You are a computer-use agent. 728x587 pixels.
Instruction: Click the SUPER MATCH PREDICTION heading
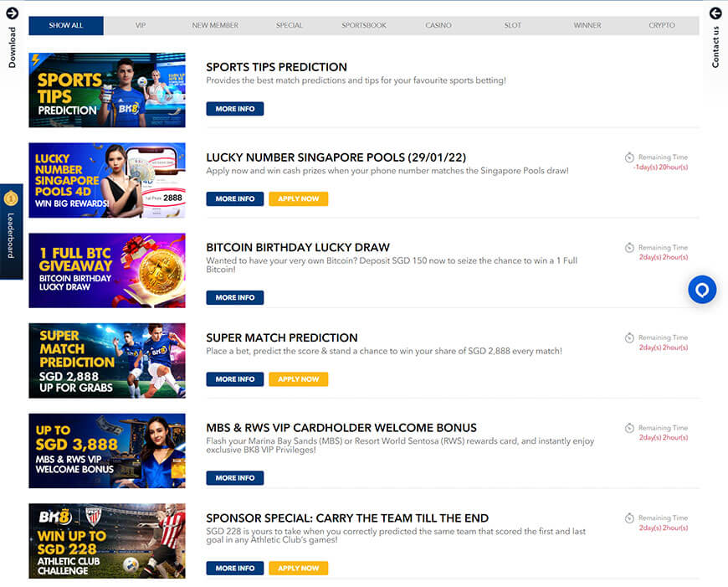tap(282, 338)
